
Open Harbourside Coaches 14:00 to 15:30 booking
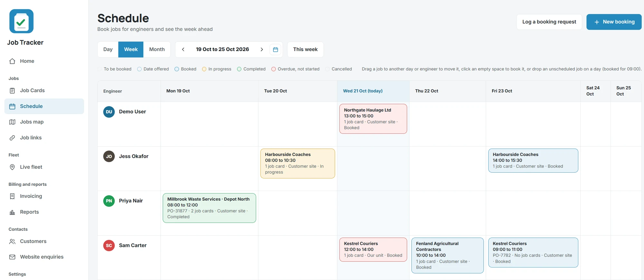point(533,160)
